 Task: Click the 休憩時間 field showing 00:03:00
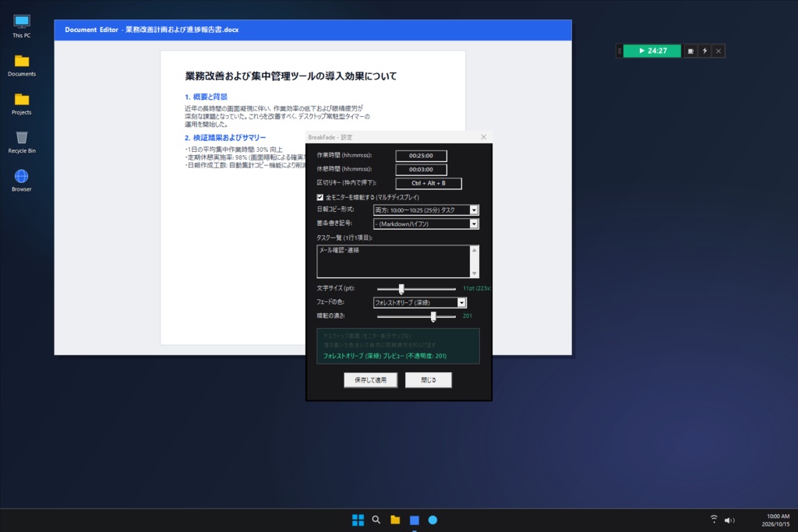(421, 169)
